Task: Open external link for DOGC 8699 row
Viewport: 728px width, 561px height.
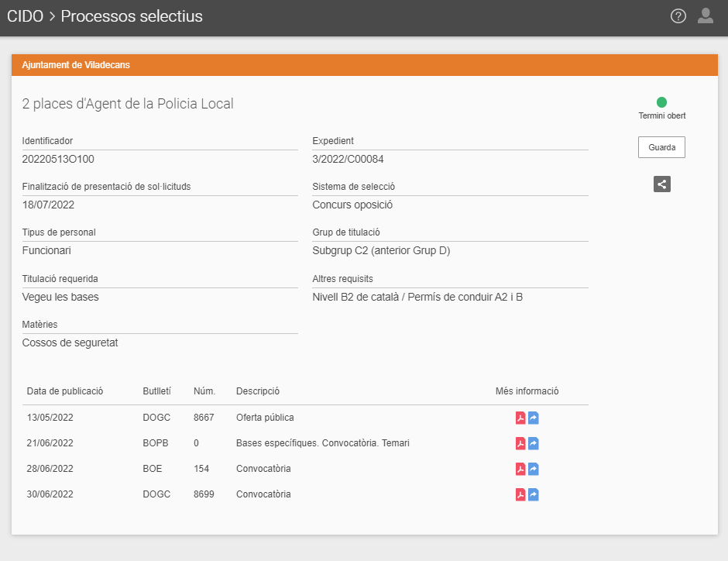Action: tap(534, 494)
